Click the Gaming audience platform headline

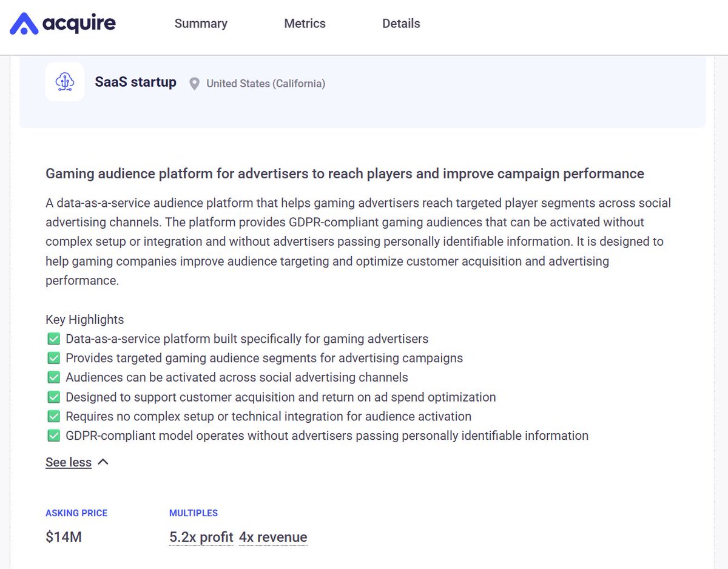345,174
